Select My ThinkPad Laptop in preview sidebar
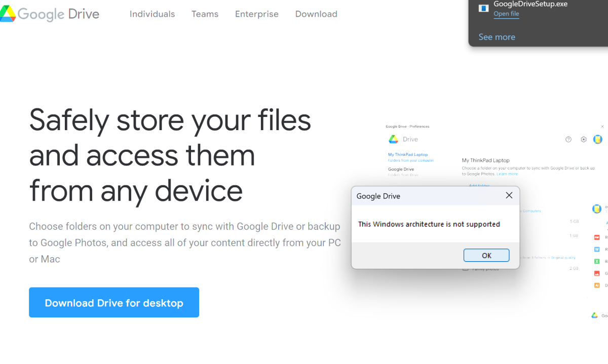Viewport: 608px width, 364px height. (x=408, y=154)
